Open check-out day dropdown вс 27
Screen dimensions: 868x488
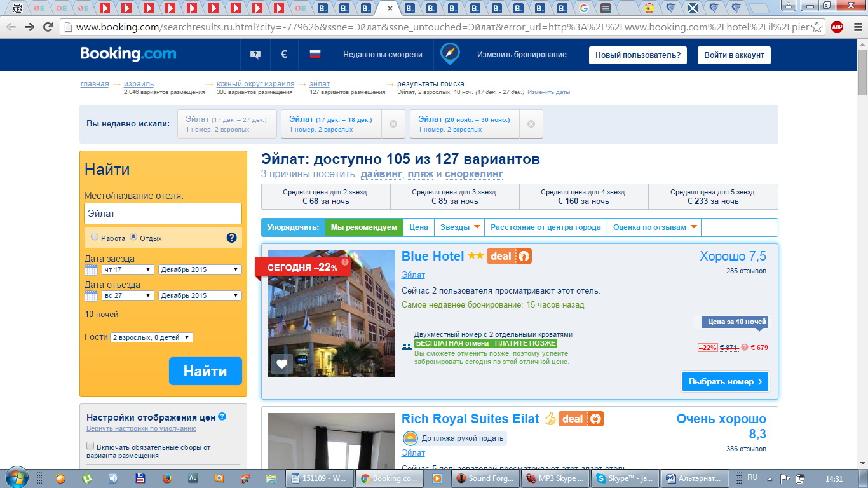coord(128,295)
